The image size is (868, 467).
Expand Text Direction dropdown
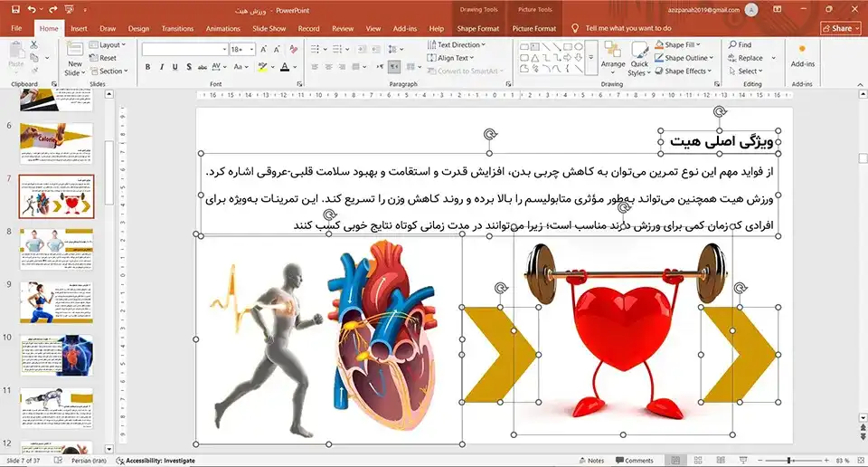[456, 44]
